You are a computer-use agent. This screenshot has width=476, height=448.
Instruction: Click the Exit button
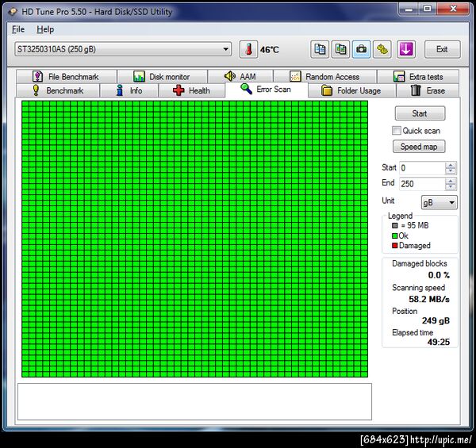pos(442,49)
